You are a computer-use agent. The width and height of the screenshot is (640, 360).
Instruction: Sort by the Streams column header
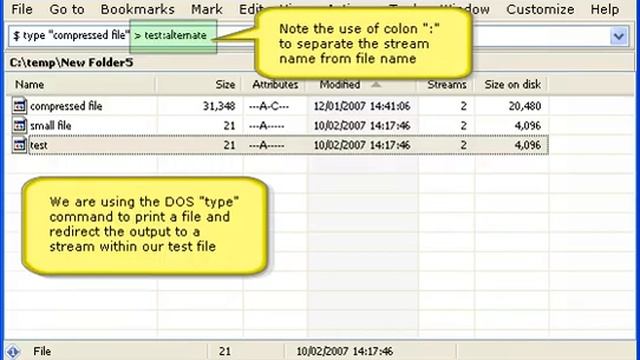446,84
